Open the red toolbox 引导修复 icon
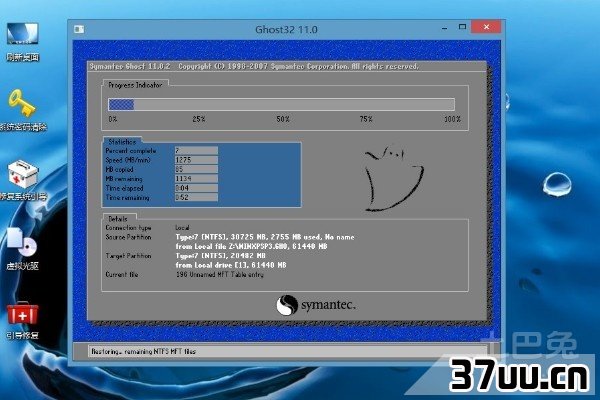The width and height of the screenshot is (600, 400). pyautogui.click(x=22, y=320)
